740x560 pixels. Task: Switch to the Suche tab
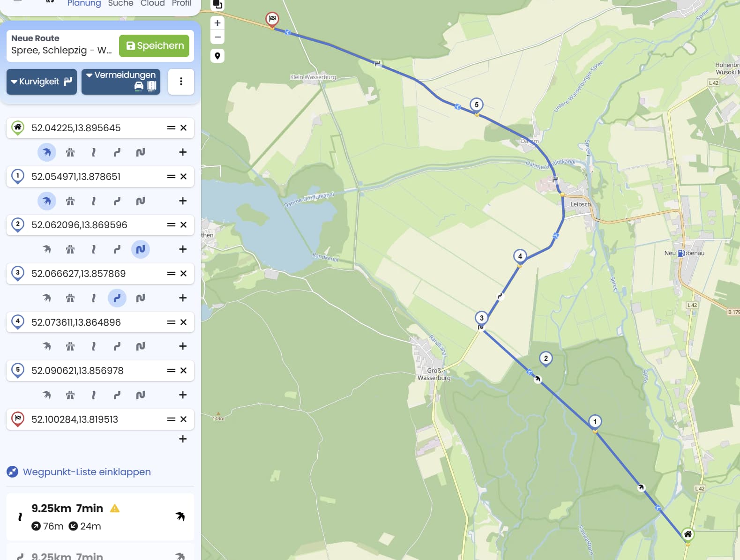(x=120, y=3)
